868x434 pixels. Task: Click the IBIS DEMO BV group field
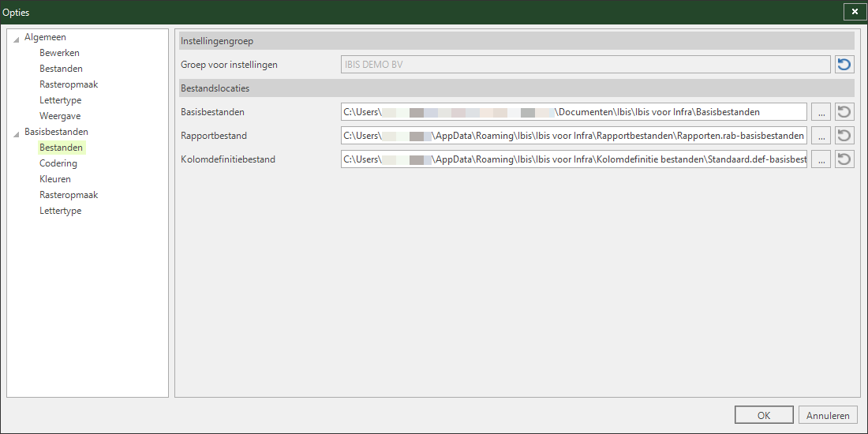click(586, 65)
